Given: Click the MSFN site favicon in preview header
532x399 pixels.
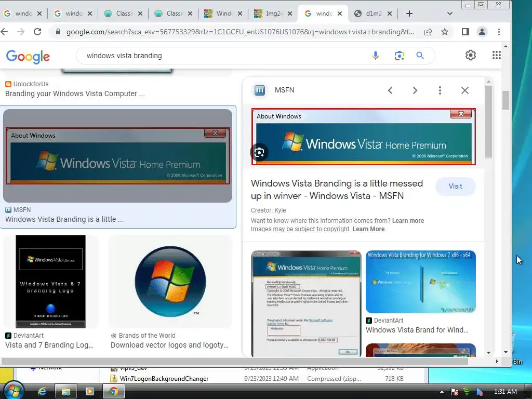Looking at the screenshot, I should tap(260, 90).
